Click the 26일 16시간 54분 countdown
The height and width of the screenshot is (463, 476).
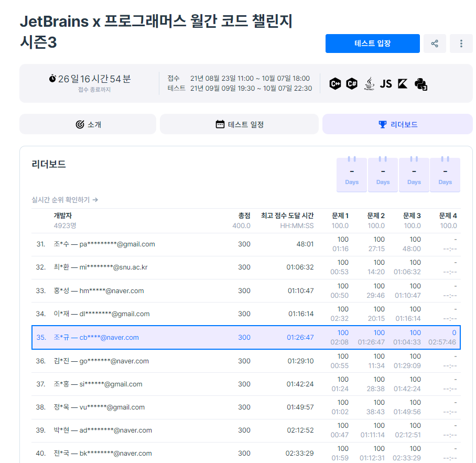94,79
